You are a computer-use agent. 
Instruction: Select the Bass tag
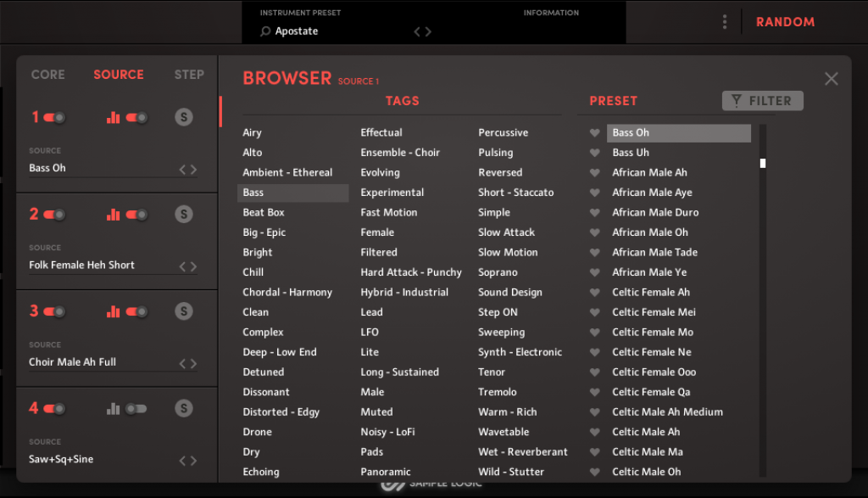(292, 193)
